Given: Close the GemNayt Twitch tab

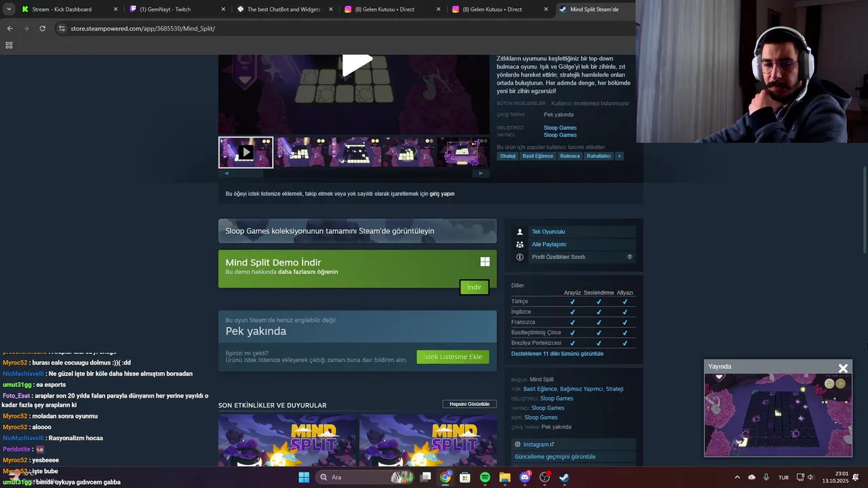Looking at the screenshot, I should click(x=223, y=9).
